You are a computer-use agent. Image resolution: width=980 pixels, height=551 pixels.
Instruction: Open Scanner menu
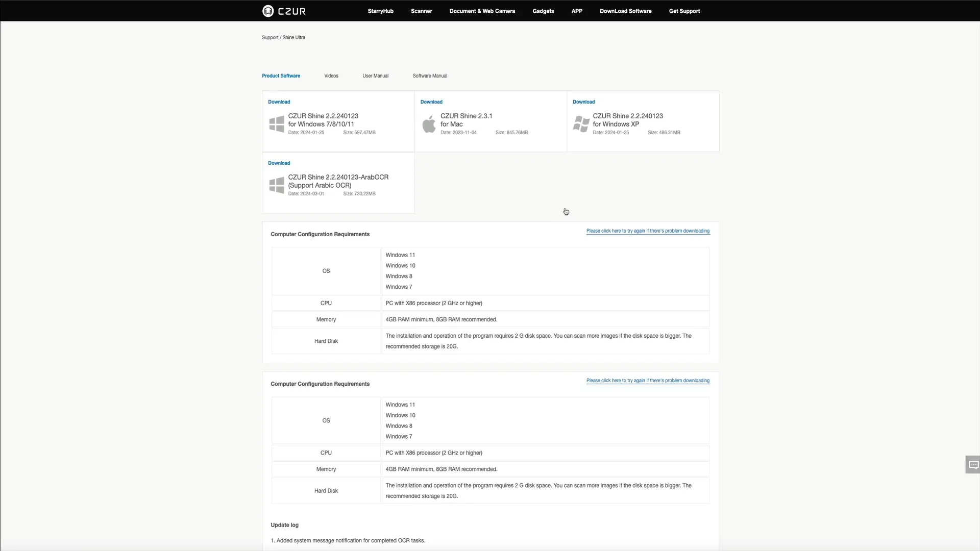(421, 11)
